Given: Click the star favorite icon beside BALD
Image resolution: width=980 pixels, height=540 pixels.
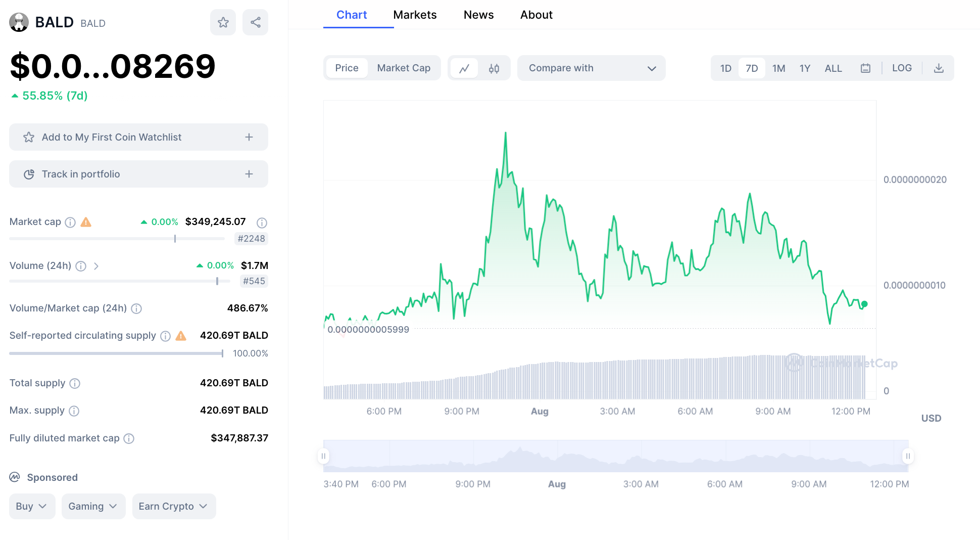Looking at the screenshot, I should 223,22.
